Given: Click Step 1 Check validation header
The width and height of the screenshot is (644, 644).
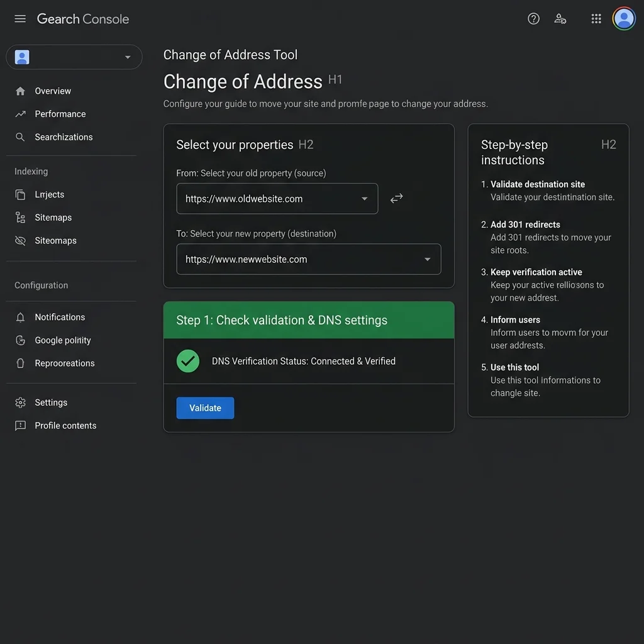Looking at the screenshot, I should pyautogui.click(x=308, y=320).
